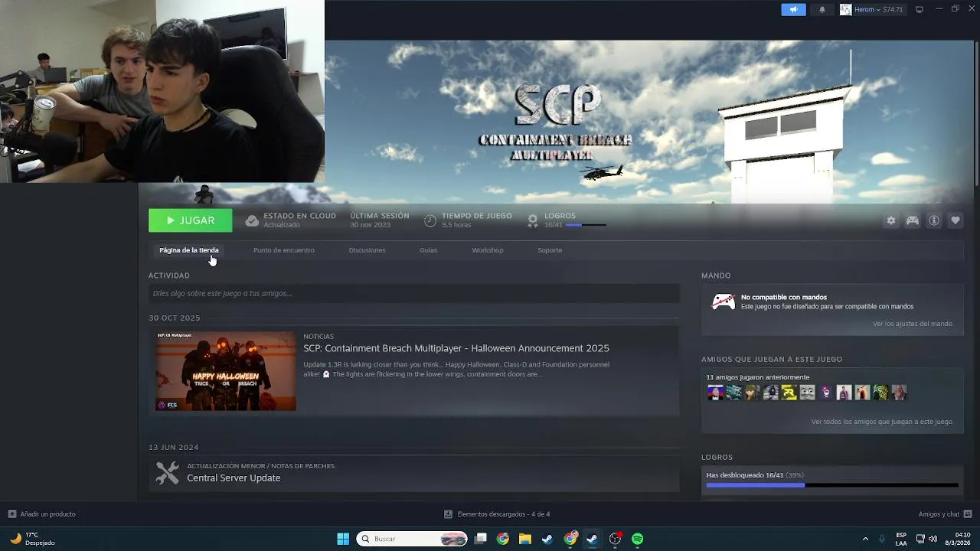980x551 pixels.
Task: Open the Workshop tab
Action: tap(488, 250)
